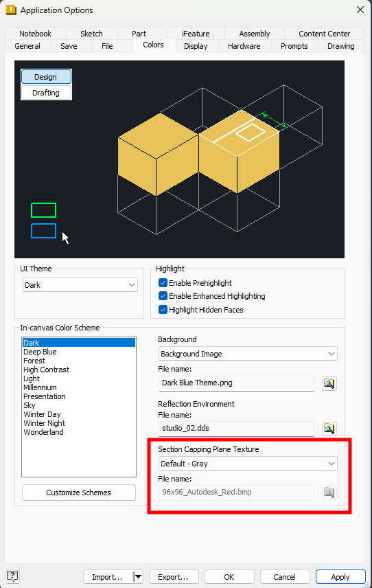Image resolution: width=372 pixels, height=588 pixels.
Task: Select the Deep Blue color scheme
Action: (79, 352)
